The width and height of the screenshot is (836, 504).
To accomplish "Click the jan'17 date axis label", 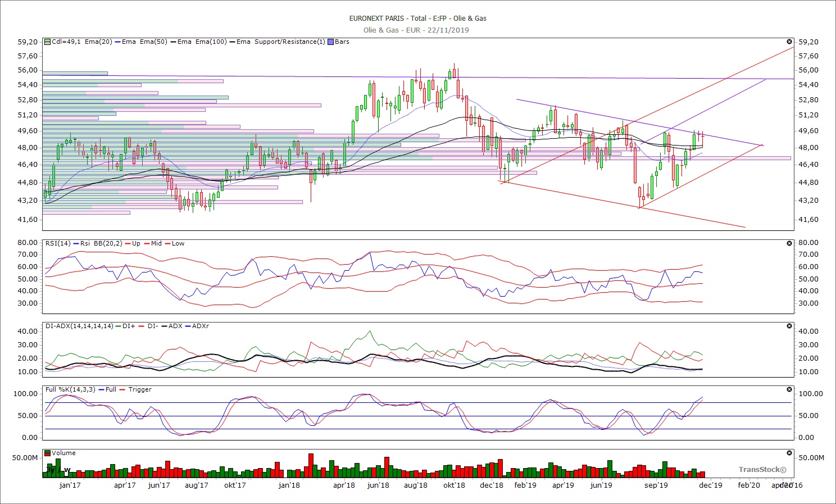I will 70,485.
